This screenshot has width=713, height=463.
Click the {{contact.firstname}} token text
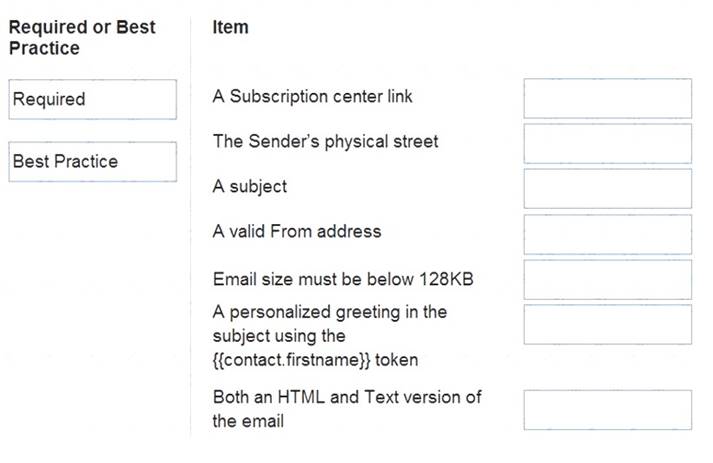click(x=291, y=360)
